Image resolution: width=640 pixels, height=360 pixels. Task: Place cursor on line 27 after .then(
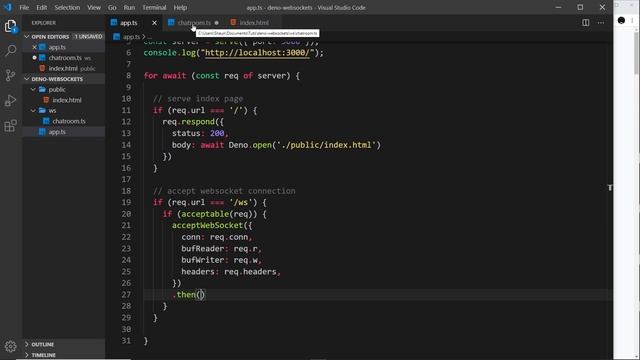tap(201, 294)
